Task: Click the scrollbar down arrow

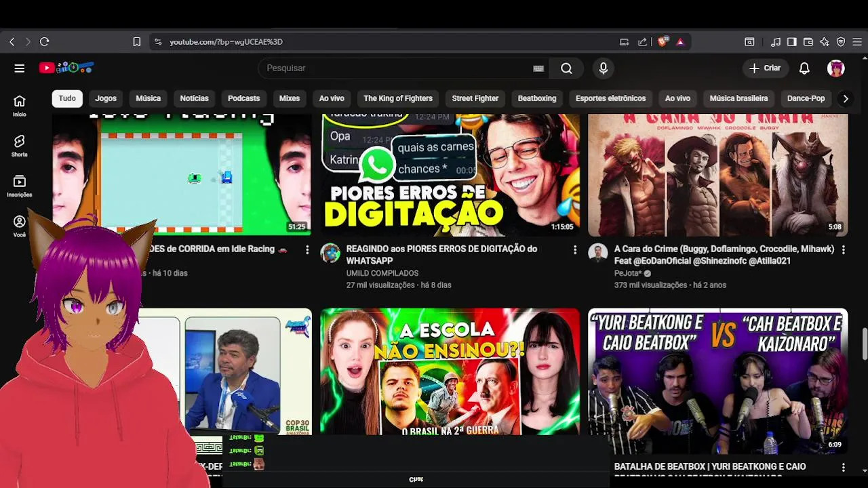Action: [864, 470]
